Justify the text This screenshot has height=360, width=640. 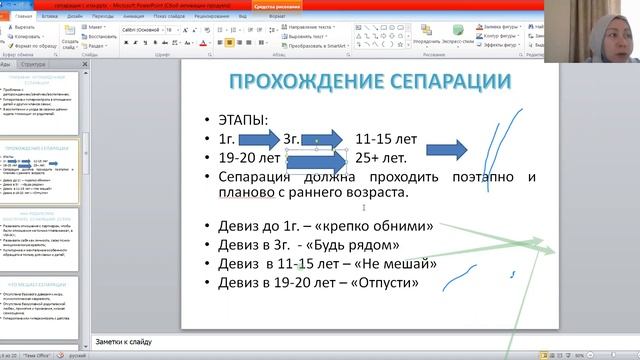(x=249, y=42)
